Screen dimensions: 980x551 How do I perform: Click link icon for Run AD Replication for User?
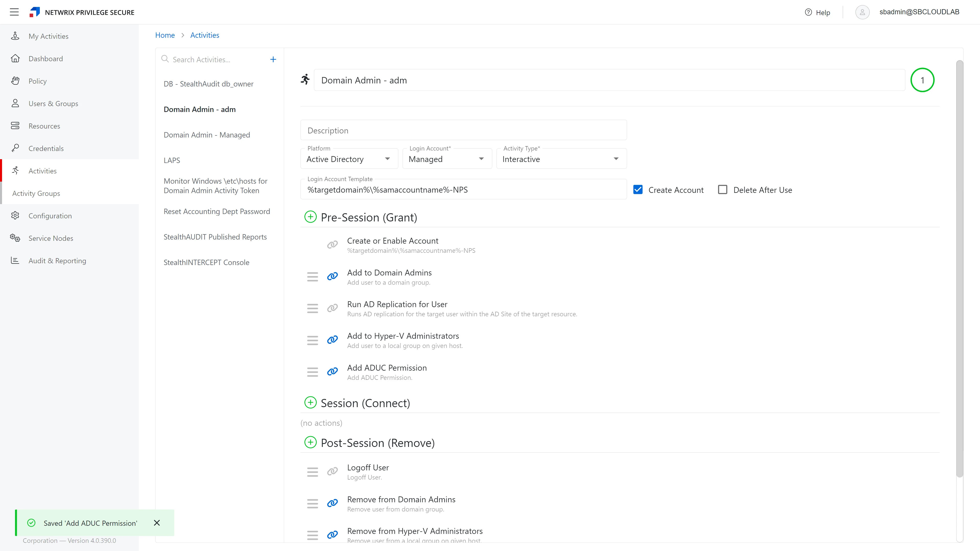(x=333, y=308)
